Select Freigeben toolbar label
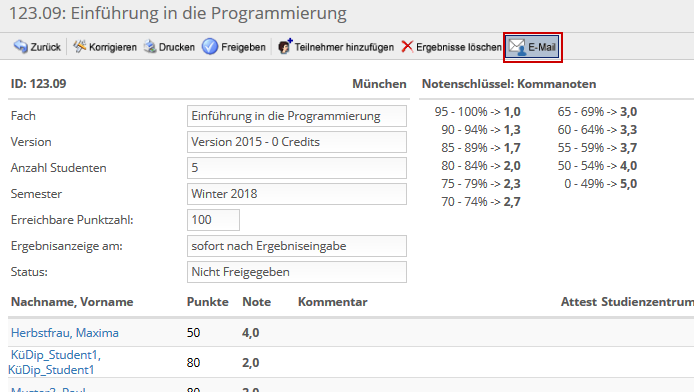694x392 pixels. (243, 47)
